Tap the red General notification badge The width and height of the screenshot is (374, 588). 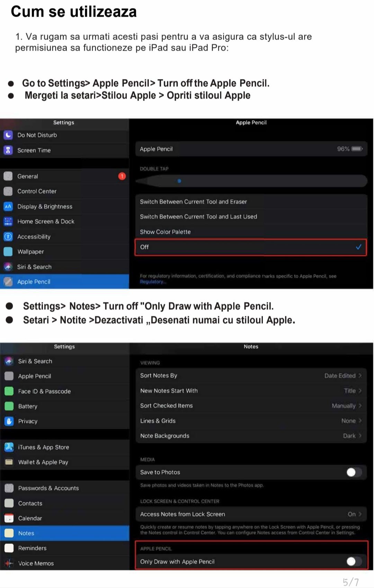[122, 176]
